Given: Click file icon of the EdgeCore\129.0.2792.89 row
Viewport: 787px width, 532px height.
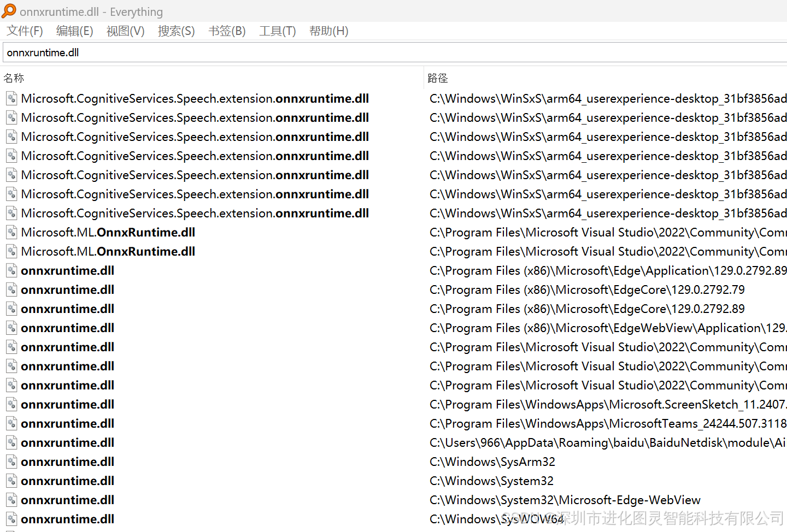Looking at the screenshot, I should click(x=11, y=309).
